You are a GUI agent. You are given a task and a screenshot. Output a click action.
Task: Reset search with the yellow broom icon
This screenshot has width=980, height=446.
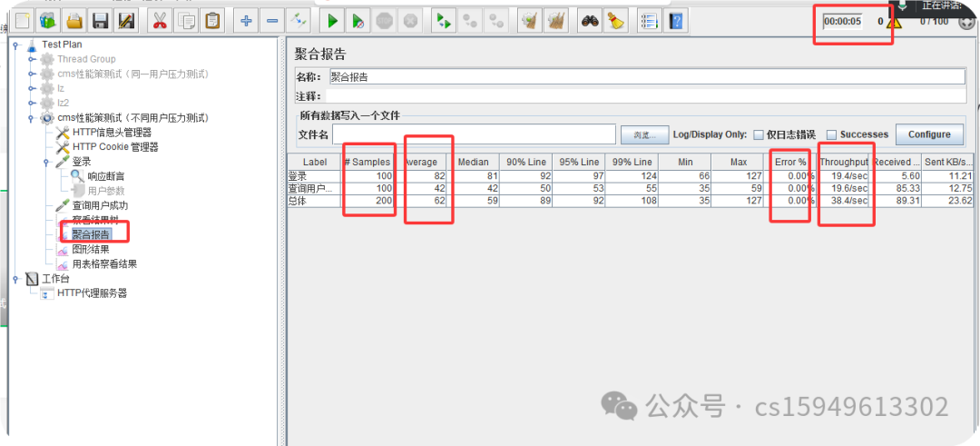coord(616,21)
